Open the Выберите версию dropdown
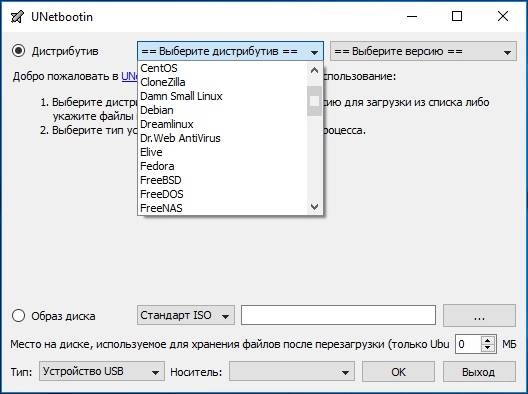The height and width of the screenshot is (394, 528). point(423,51)
